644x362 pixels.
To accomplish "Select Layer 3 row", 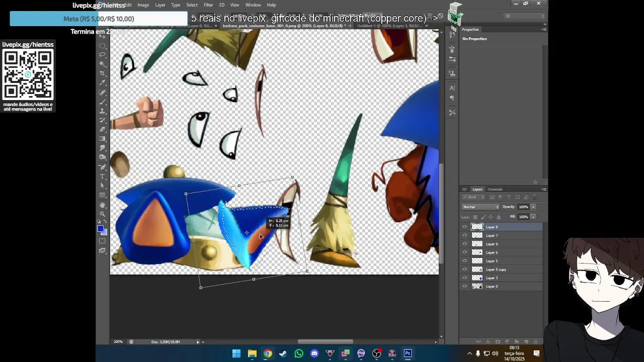I will point(501,278).
